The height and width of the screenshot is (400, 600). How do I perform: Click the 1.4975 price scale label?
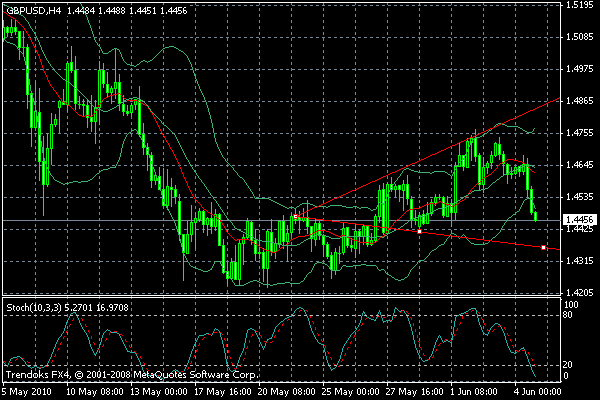pos(579,69)
